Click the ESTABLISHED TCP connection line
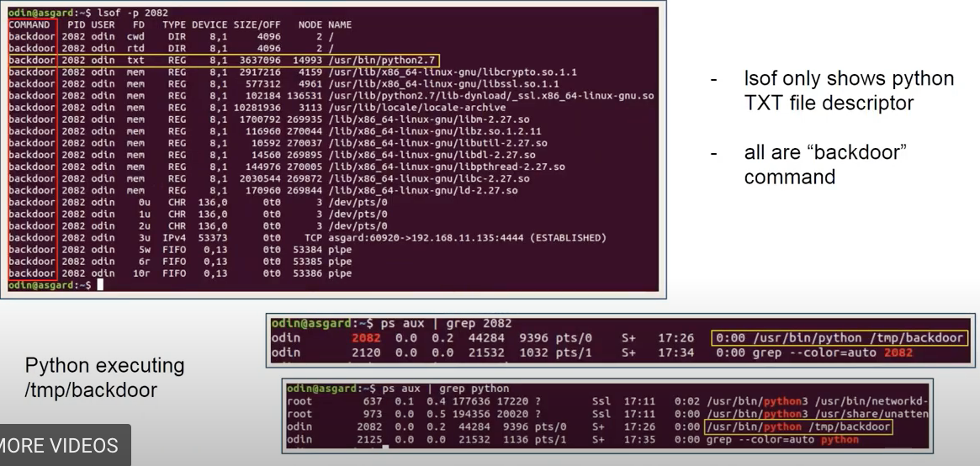The image size is (980, 466). pyautogui.click(x=308, y=238)
